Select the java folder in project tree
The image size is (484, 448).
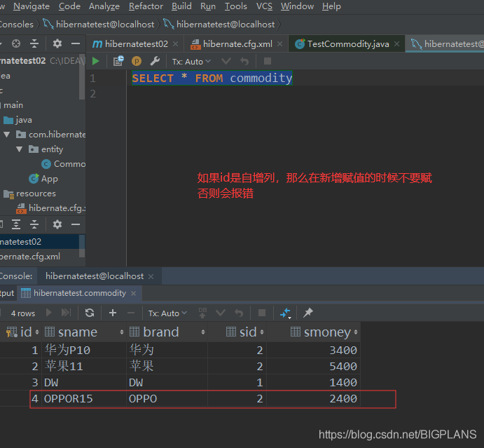[x=18, y=120]
